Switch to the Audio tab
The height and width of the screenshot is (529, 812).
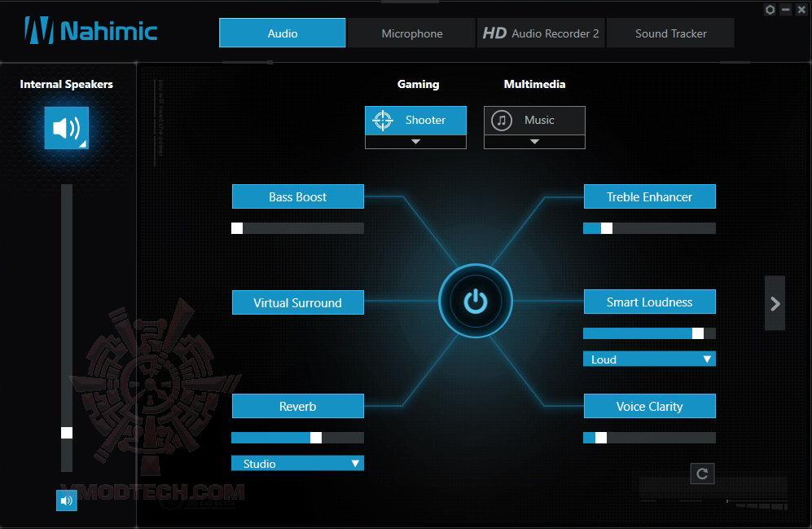[283, 33]
